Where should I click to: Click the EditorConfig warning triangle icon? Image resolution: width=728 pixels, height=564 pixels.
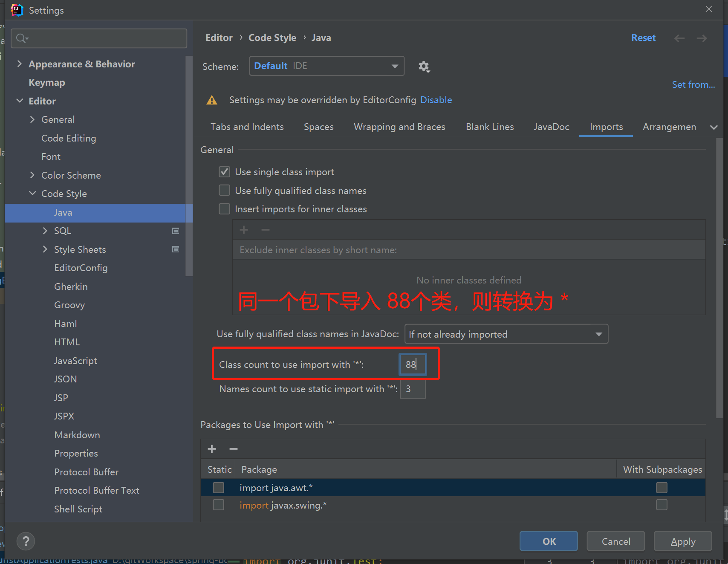pos(212,100)
